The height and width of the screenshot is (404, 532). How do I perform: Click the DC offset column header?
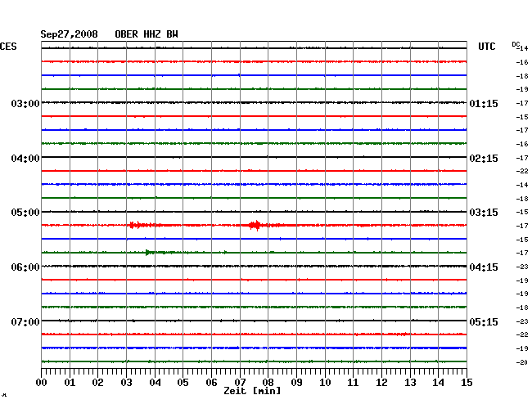516,44
